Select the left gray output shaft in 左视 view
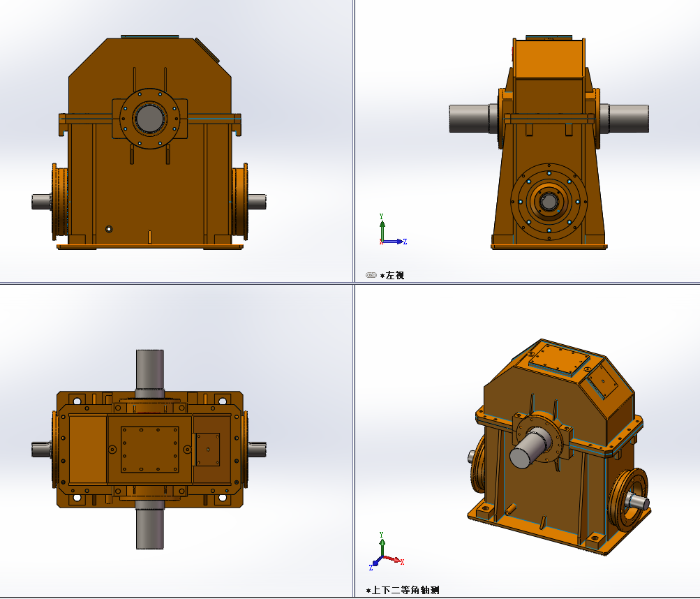 point(472,119)
